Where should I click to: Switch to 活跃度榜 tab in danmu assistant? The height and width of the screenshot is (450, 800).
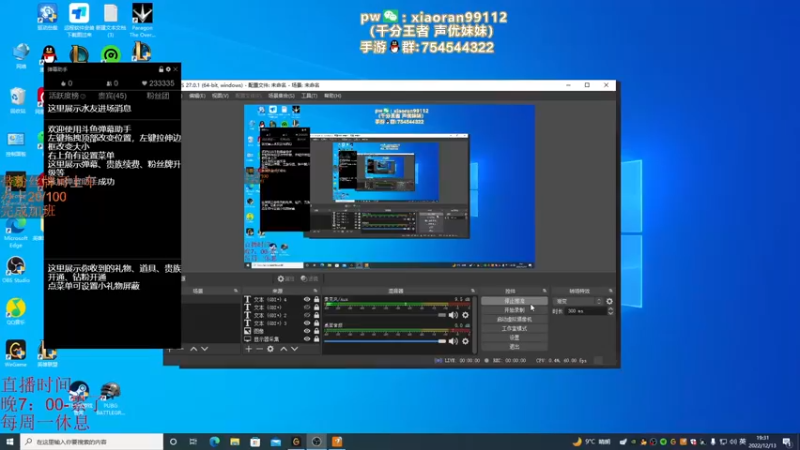click(66, 96)
